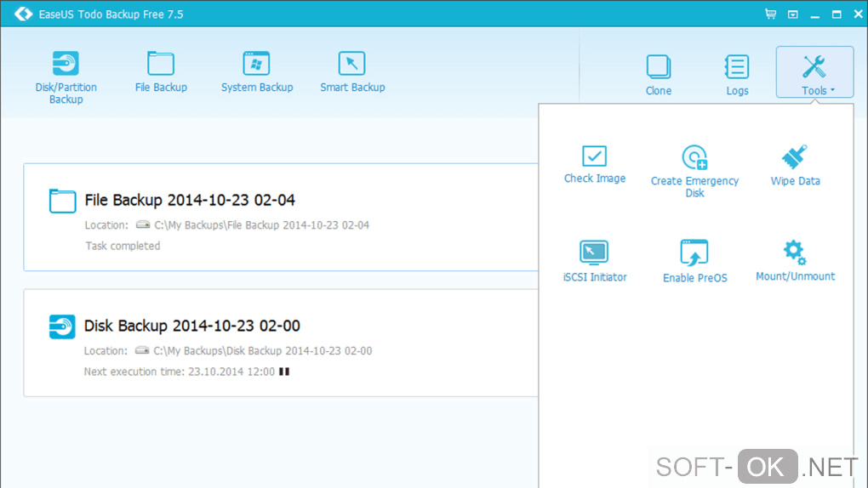This screenshot has height=488, width=868.
Task: Click Enable PreOS option
Action: pos(694,261)
